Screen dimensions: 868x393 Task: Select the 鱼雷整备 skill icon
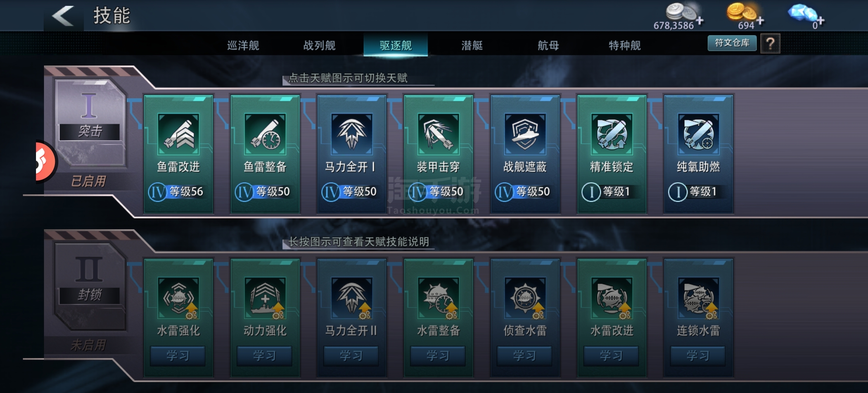click(265, 134)
